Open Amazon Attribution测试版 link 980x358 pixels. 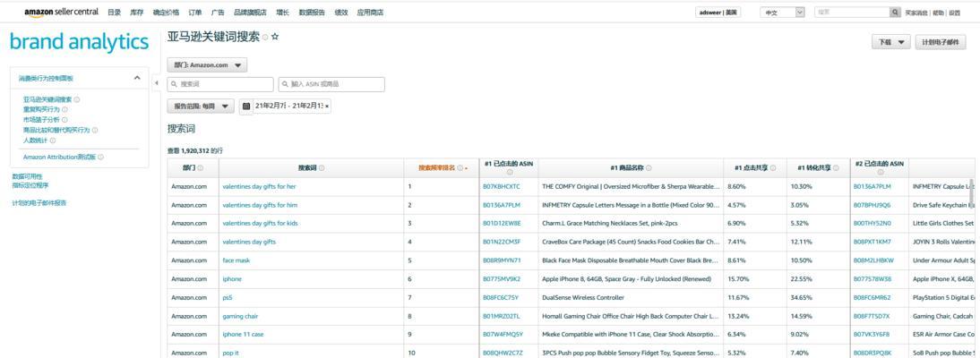pos(59,158)
